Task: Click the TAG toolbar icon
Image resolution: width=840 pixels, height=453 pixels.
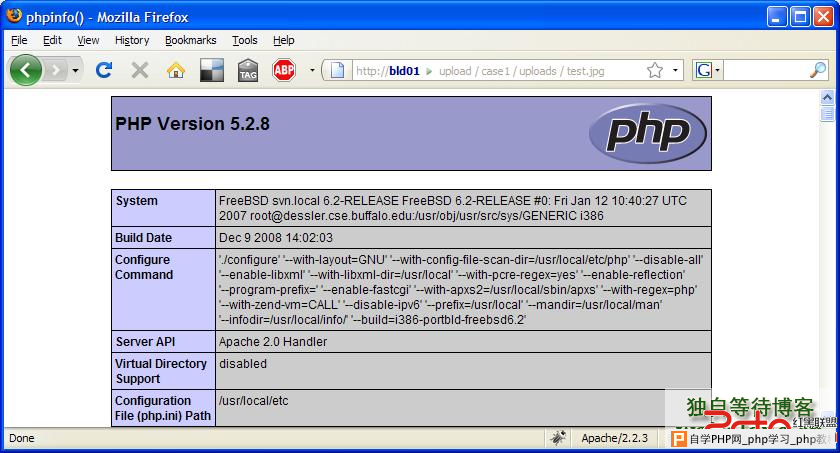Action: coord(248,70)
